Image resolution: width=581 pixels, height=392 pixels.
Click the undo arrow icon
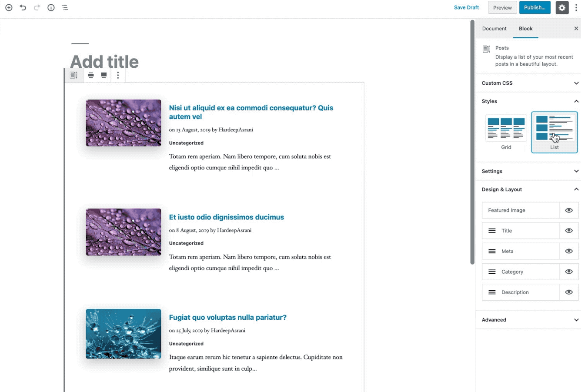point(23,7)
